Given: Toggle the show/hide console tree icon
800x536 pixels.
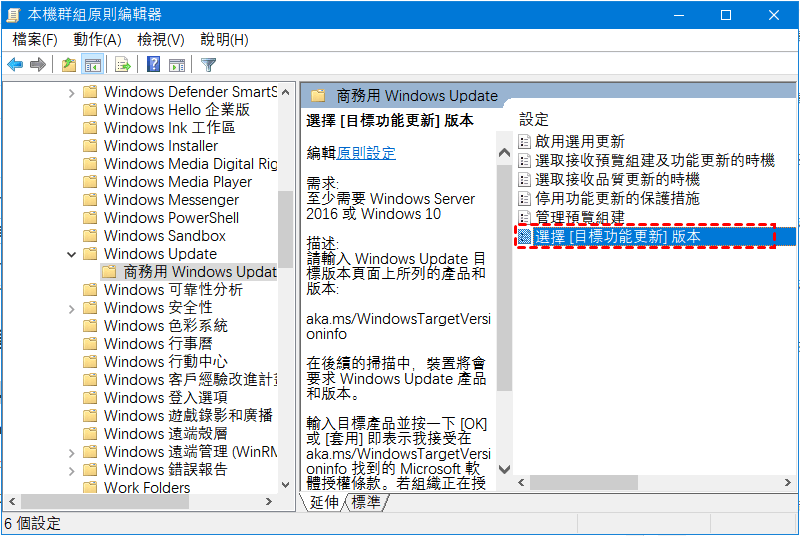Looking at the screenshot, I should [93, 65].
